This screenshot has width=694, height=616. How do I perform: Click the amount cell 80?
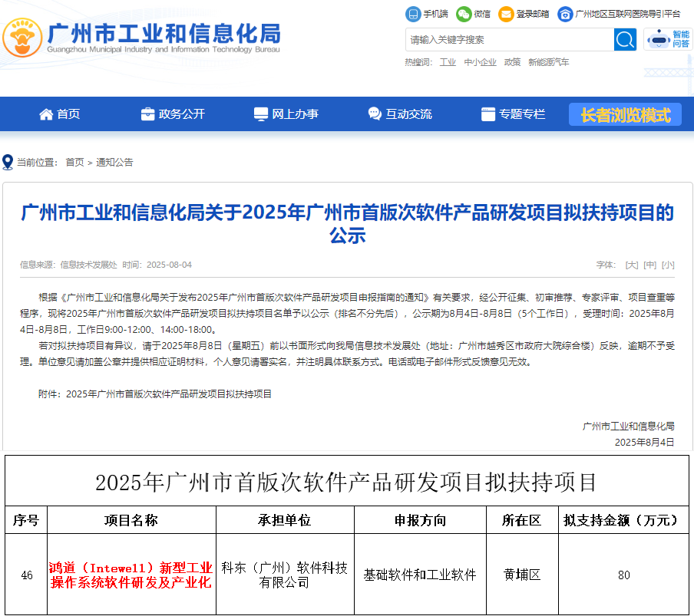click(x=624, y=575)
